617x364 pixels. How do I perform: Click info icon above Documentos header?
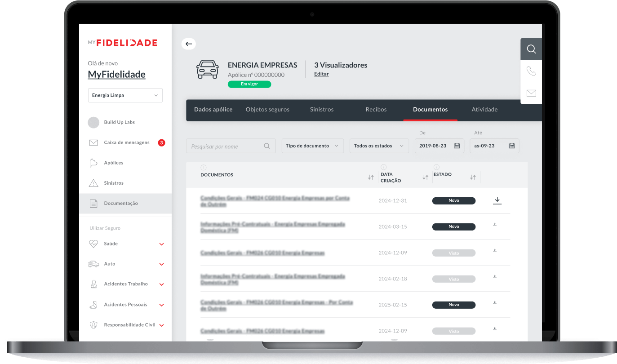click(x=204, y=167)
